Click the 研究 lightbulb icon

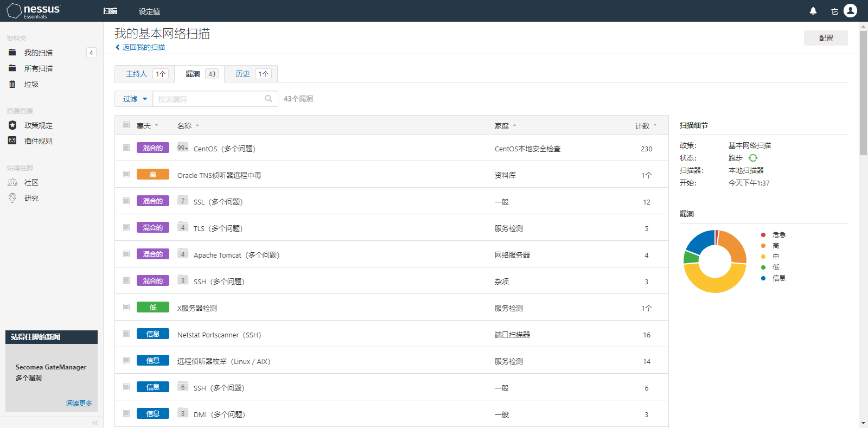click(x=12, y=198)
